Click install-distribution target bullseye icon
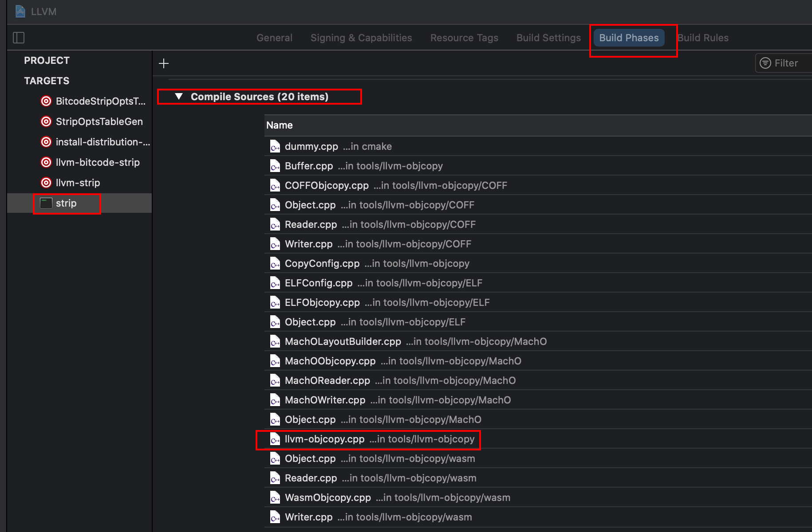The width and height of the screenshot is (812, 532). (x=46, y=142)
